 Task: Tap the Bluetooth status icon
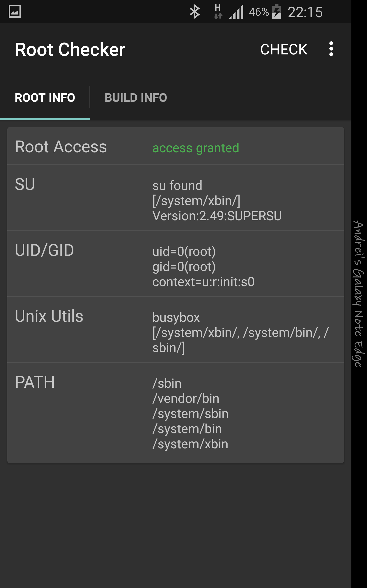[x=195, y=12]
